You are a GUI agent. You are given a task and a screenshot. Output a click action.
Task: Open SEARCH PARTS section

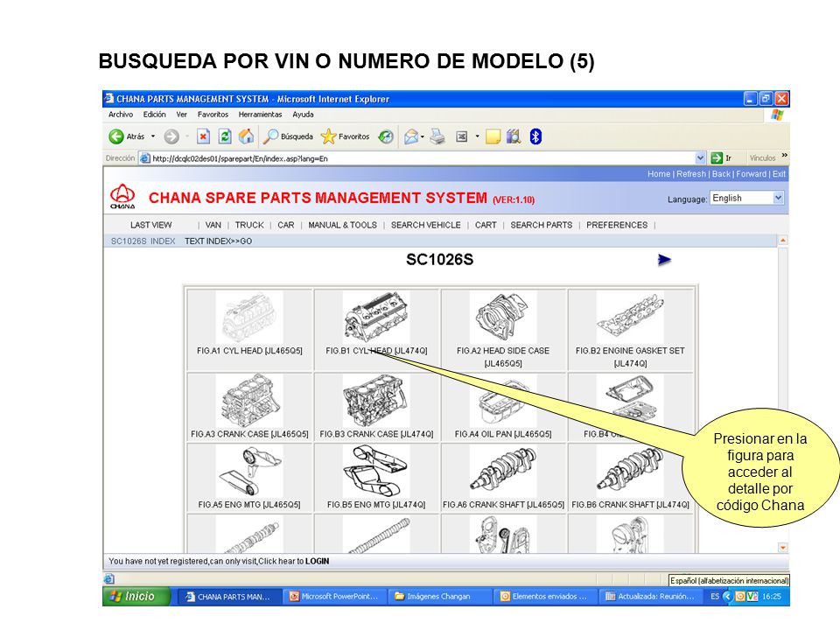pyautogui.click(x=542, y=225)
